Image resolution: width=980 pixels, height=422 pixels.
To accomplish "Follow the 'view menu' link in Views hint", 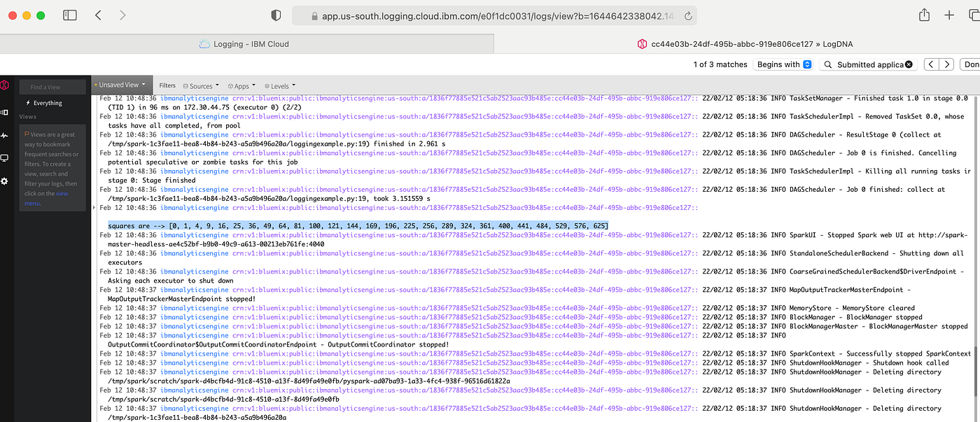I will pos(47,198).
